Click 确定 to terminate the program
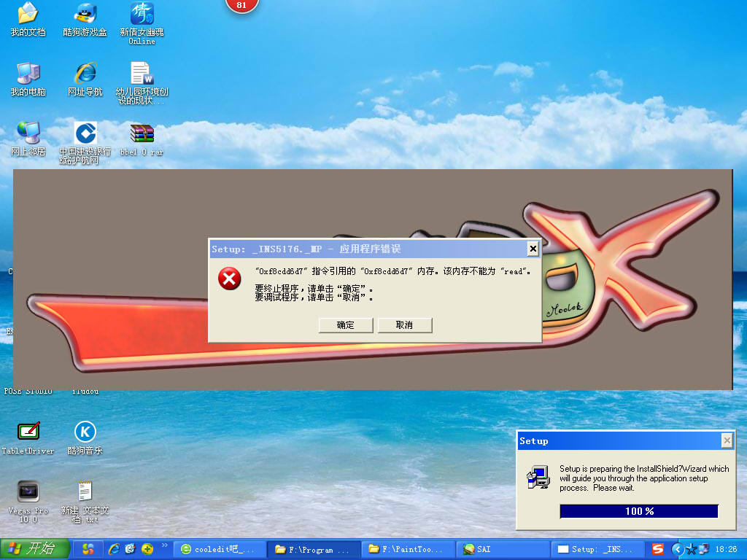747x560 pixels. (x=345, y=325)
